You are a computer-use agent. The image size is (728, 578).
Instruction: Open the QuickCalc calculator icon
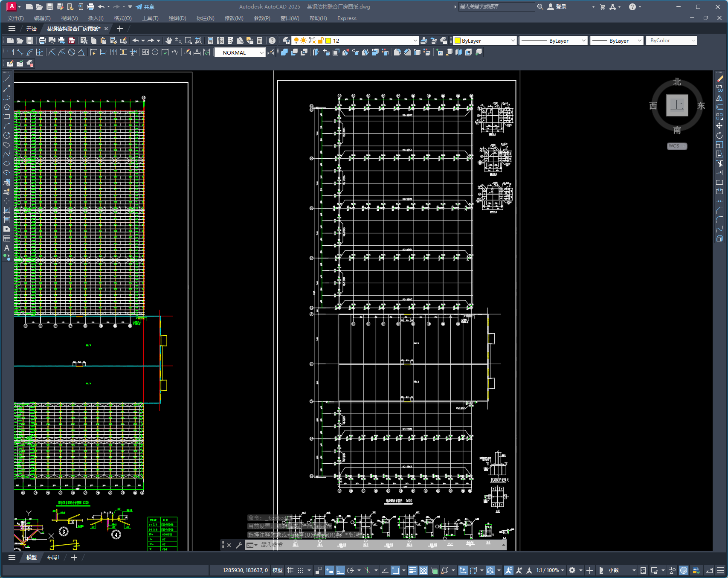pos(260,41)
